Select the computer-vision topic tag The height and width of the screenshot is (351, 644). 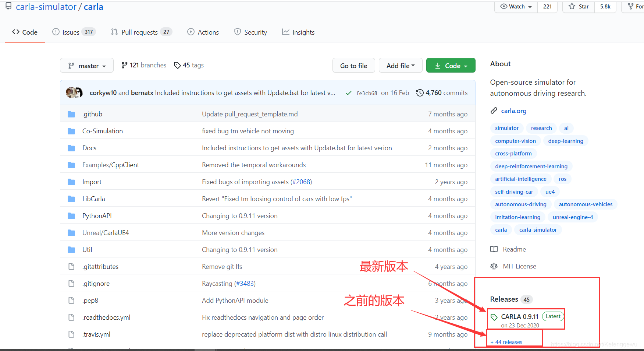[516, 141]
